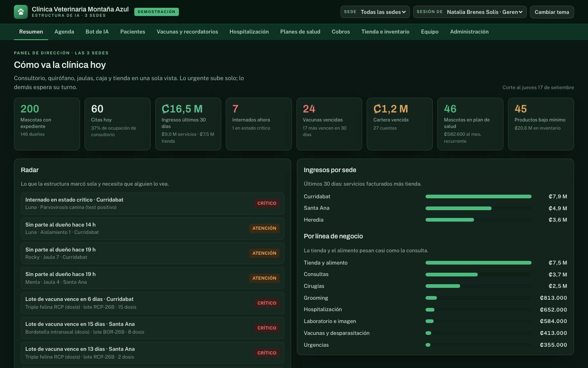Click Corte al jueves 17 de setiembre
The width and height of the screenshot is (588, 368).
(x=538, y=88)
